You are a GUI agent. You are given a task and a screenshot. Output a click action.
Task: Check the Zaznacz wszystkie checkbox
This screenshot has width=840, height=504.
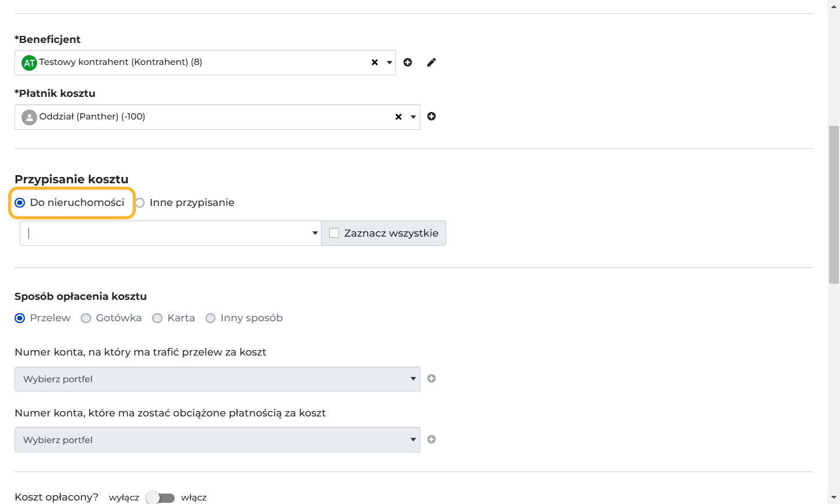334,233
